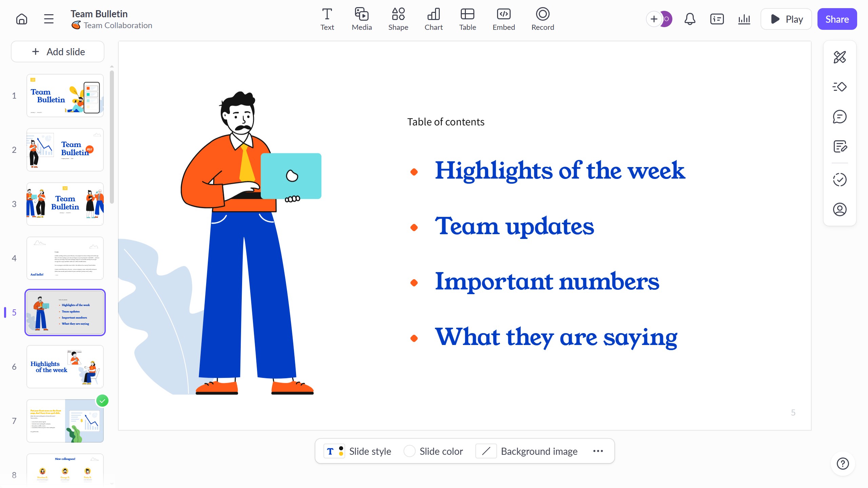Open notifications bell
This screenshot has height=488, width=868.
point(690,19)
